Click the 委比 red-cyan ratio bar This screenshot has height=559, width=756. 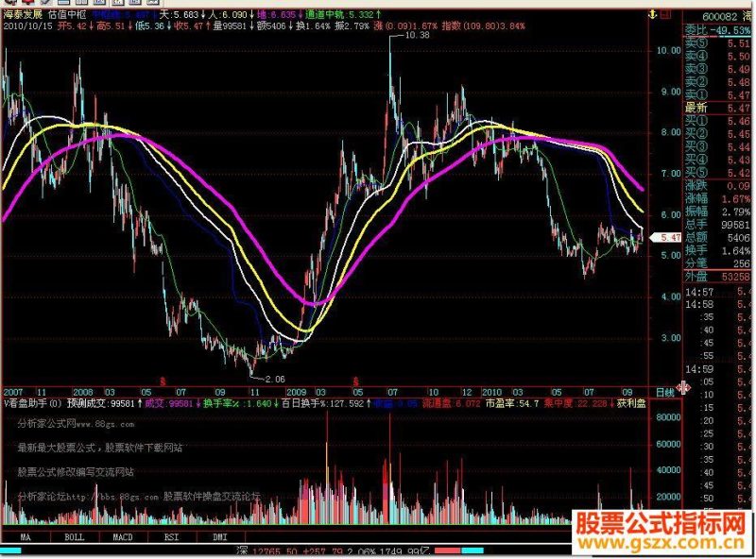coord(461,551)
